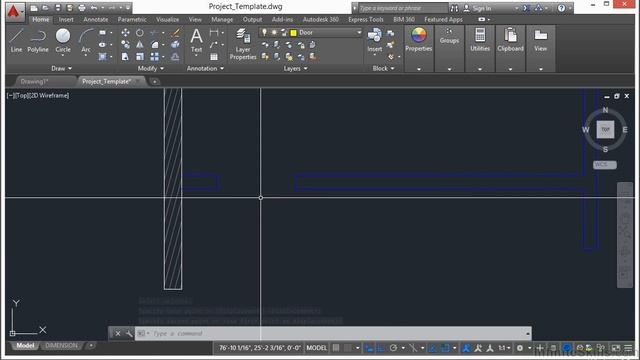Open the Output ribbon tab
640x360 pixels.
(x=252, y=19)
